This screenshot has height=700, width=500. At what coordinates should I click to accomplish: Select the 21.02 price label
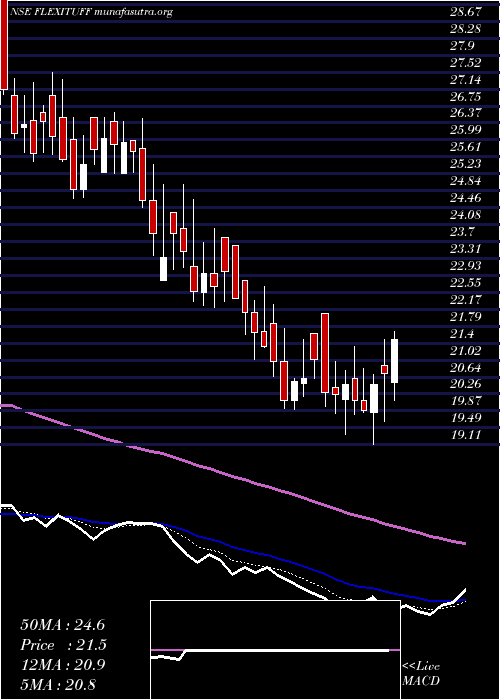(466, 351)
